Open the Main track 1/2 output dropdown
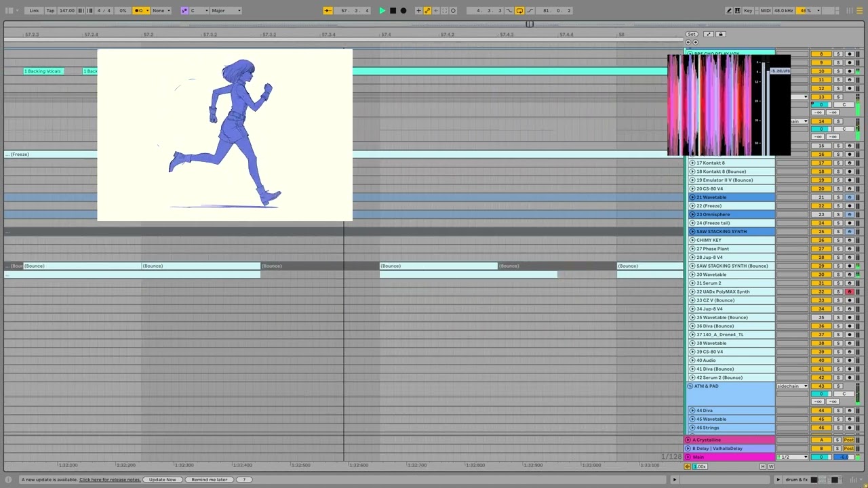Screen dimensions: 868x488 pos(792,457)
